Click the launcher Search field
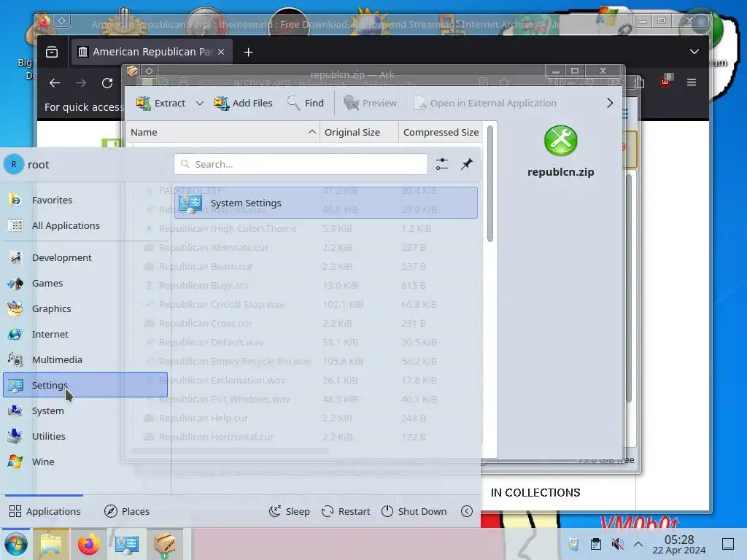747x560 pixels. click(301, 164)
